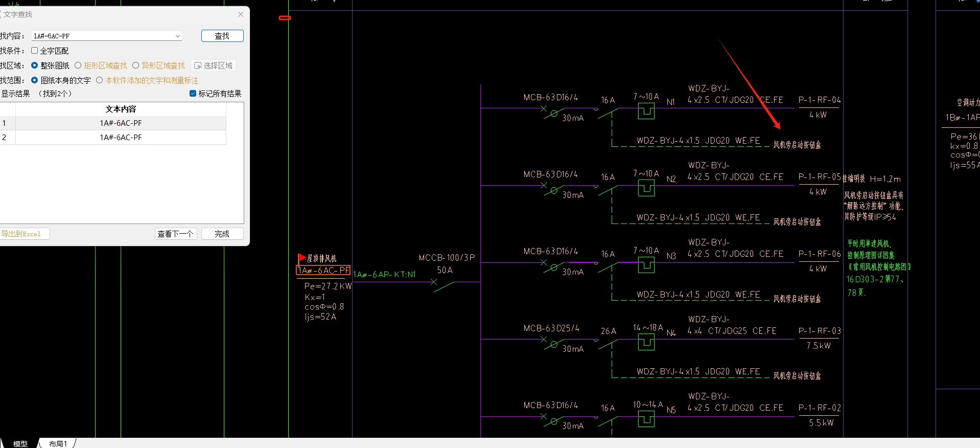The width and height of the screenshot is (980, 448).
Task: Select the 图纸本身的文字 radio option
Action: (34, 80)
